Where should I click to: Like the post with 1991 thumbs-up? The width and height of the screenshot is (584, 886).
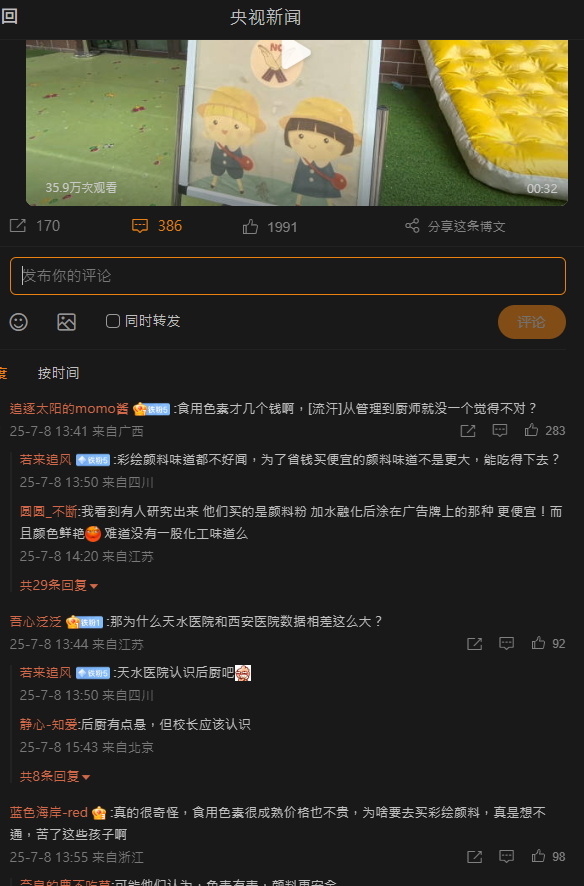coord(250,227)
